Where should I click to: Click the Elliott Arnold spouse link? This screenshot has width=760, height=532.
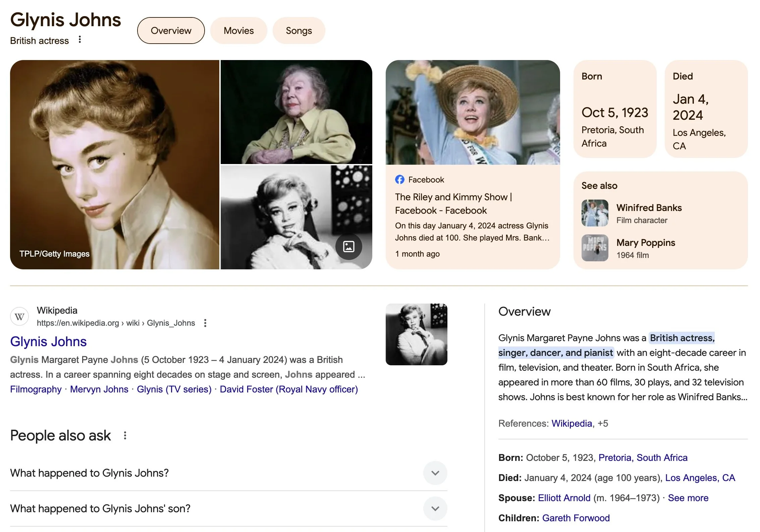(x=564, y=498)
